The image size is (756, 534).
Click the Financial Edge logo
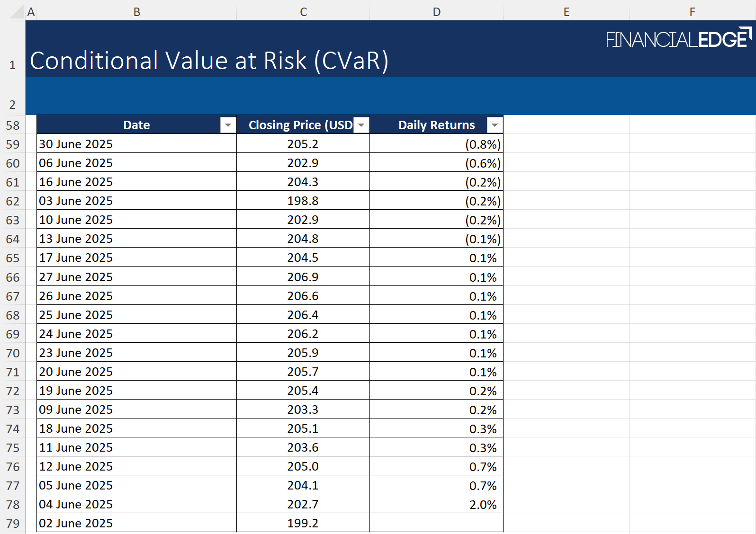[678, 39]
